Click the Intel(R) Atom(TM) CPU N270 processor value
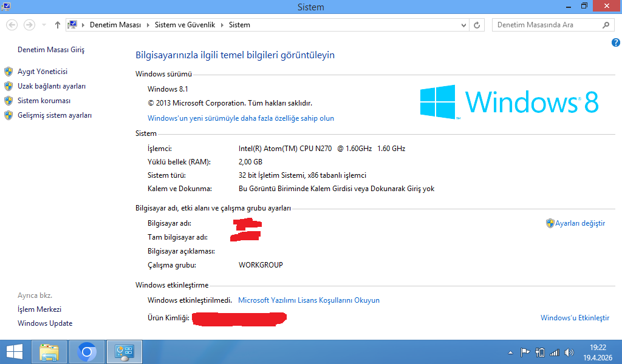The image size is (622, 364). coord(322,149)
